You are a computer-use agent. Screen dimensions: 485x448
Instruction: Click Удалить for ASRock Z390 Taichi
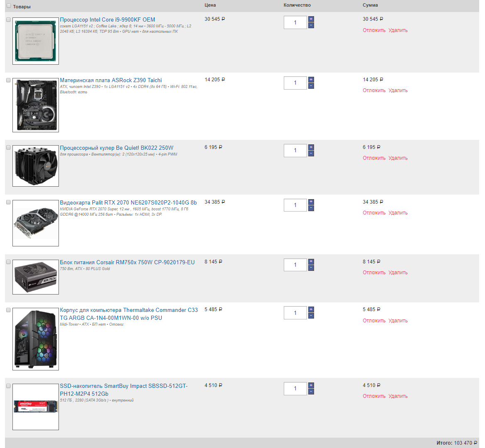point(398,90)
